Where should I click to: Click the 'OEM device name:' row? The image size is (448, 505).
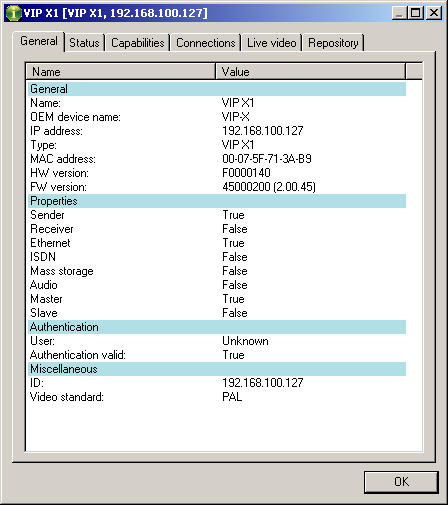tap(217, 117)
